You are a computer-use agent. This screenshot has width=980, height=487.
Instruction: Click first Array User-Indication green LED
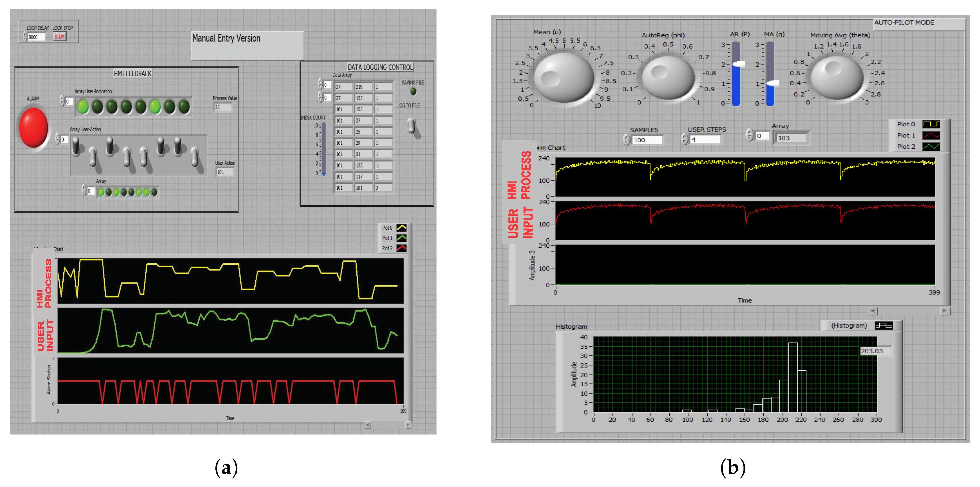(82, 107)
